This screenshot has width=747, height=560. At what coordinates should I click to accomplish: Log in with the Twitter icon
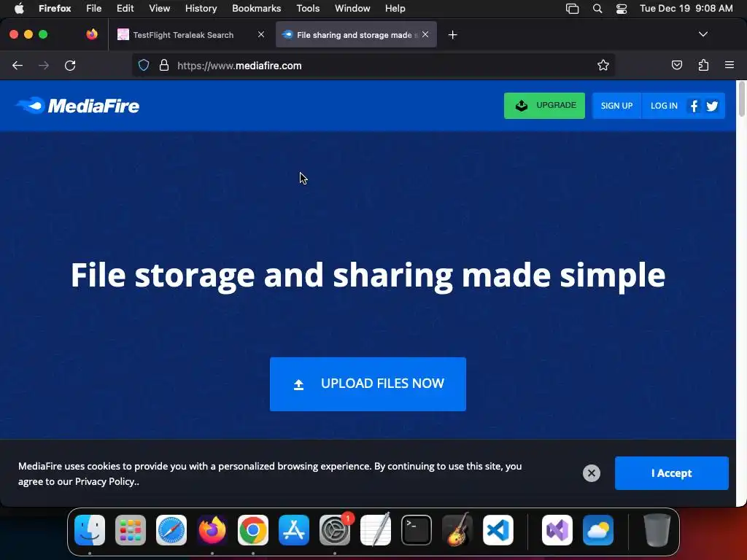click(x=712, y=106)
